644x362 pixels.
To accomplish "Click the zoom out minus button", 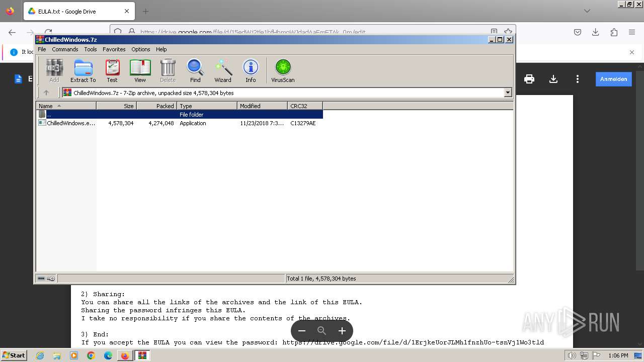I will point(302,331).
